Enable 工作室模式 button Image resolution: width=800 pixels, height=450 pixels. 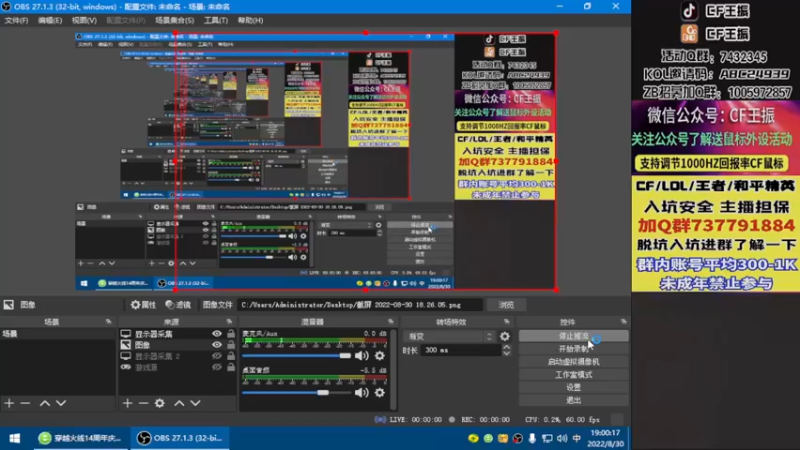point(573,374)
